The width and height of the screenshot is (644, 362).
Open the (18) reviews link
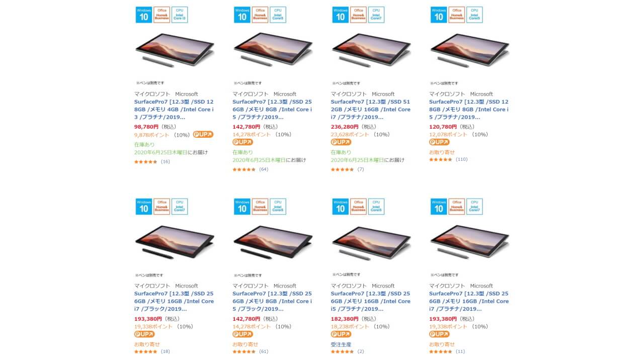(166, 351)
